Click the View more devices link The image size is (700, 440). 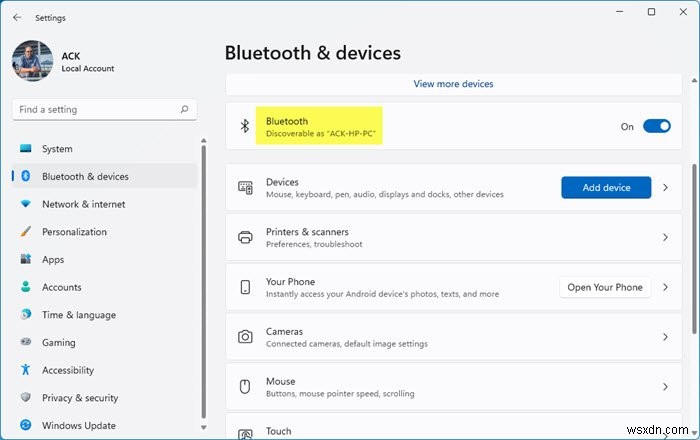point(453,84)
